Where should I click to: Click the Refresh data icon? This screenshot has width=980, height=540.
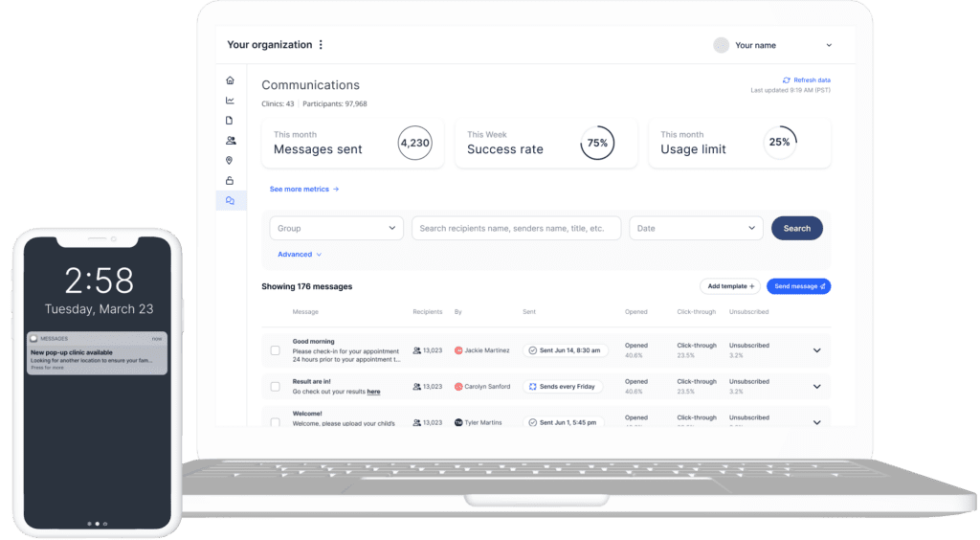pos(787,80)
